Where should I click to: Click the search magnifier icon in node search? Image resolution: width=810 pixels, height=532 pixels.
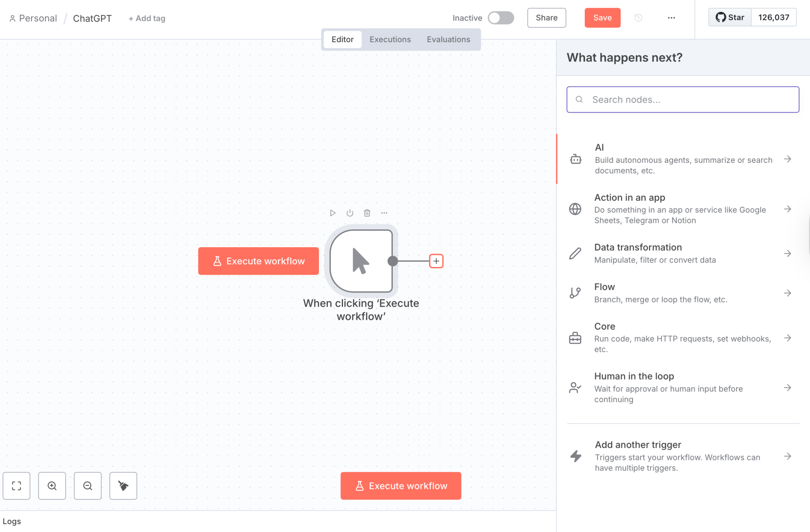pos(579,100)
